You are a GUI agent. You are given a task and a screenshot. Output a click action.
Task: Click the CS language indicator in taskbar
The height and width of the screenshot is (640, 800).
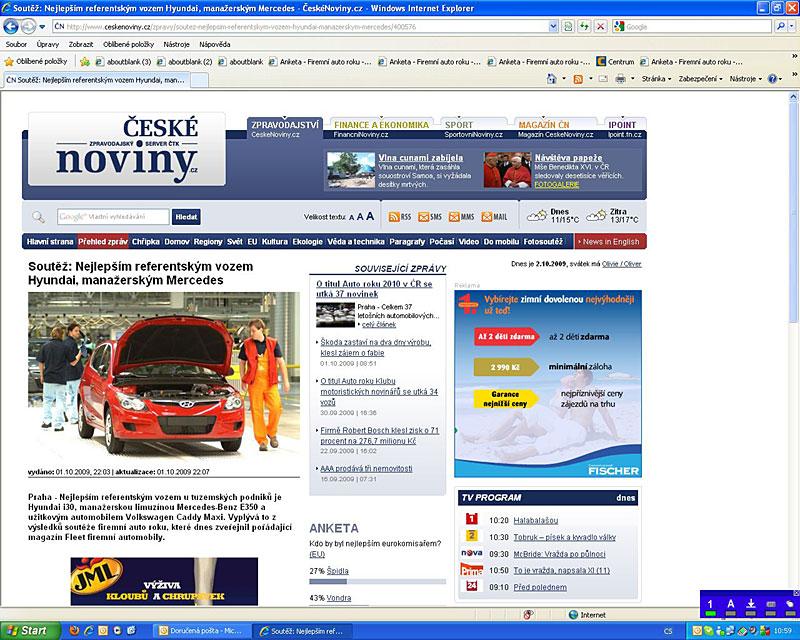pyautogui.click(x=668, y=631)
